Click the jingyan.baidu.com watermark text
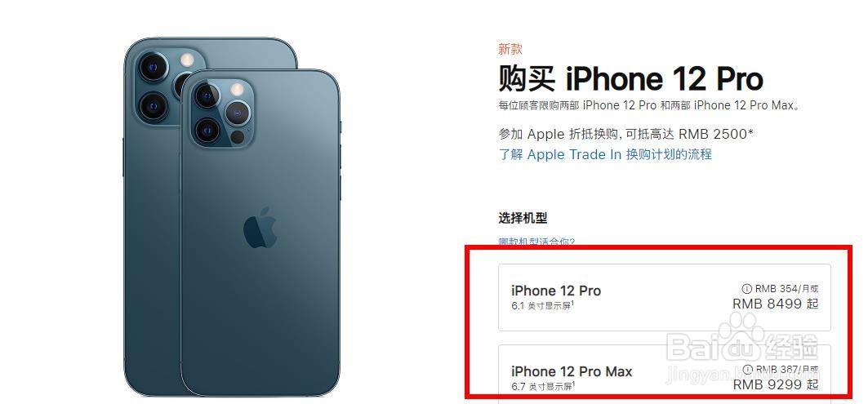Screen dimensions: 868x404 click(x=742, y=375)
